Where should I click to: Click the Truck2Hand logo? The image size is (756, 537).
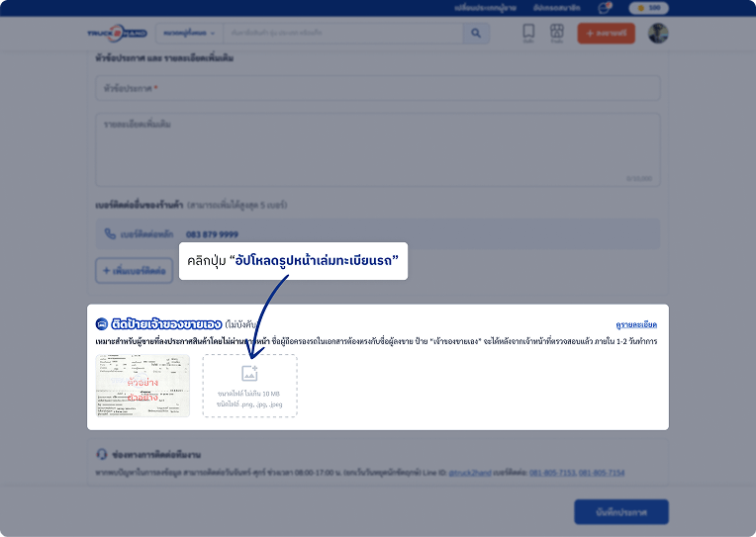click(x=117, y=34)
